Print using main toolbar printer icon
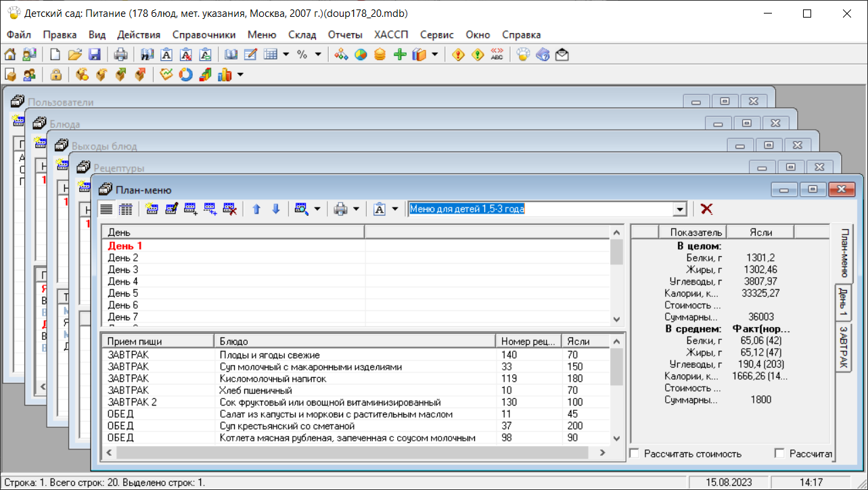Screen dimensions: 868x490 pyautogui.click(x=120, y=55)
